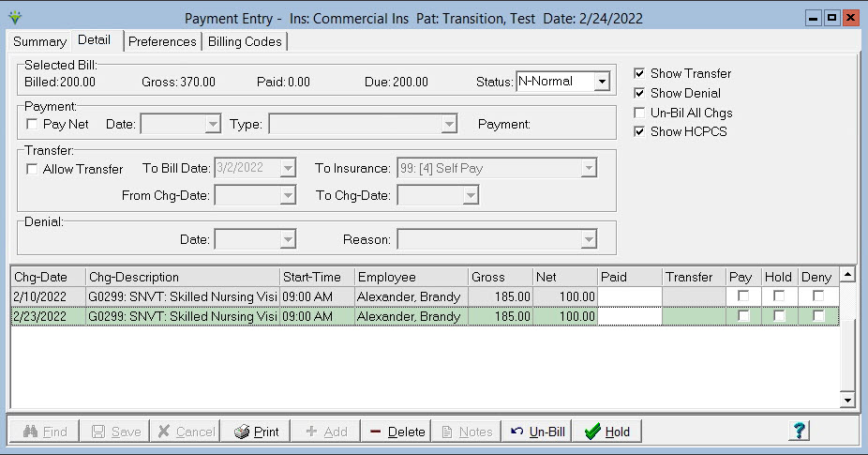Image resolution: width=868 pixels, height=455 pixels.
Task: Tick Pay checkbox for 2/10/2022 charge
Action: pyautogui.click(x=743, y=296)
